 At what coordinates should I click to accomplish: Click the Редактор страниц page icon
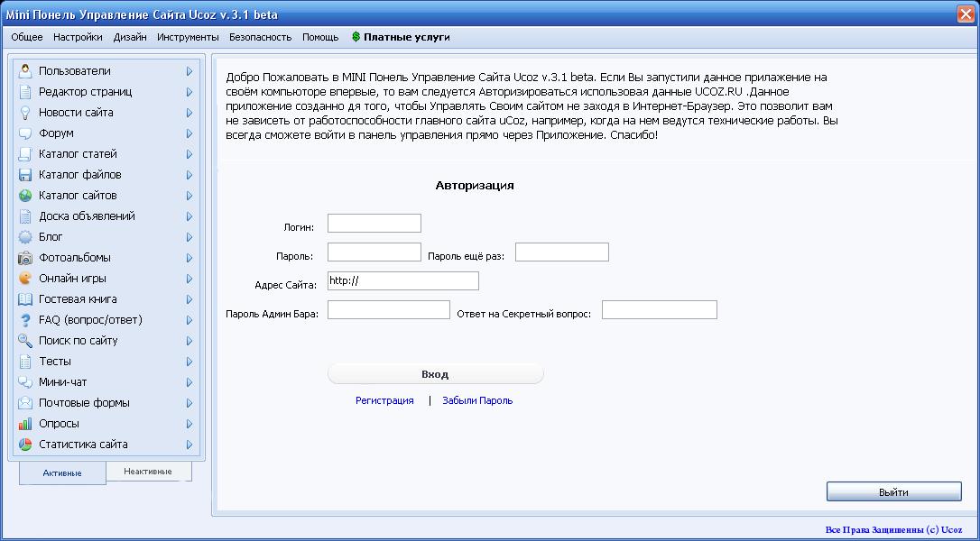point(25,92)
